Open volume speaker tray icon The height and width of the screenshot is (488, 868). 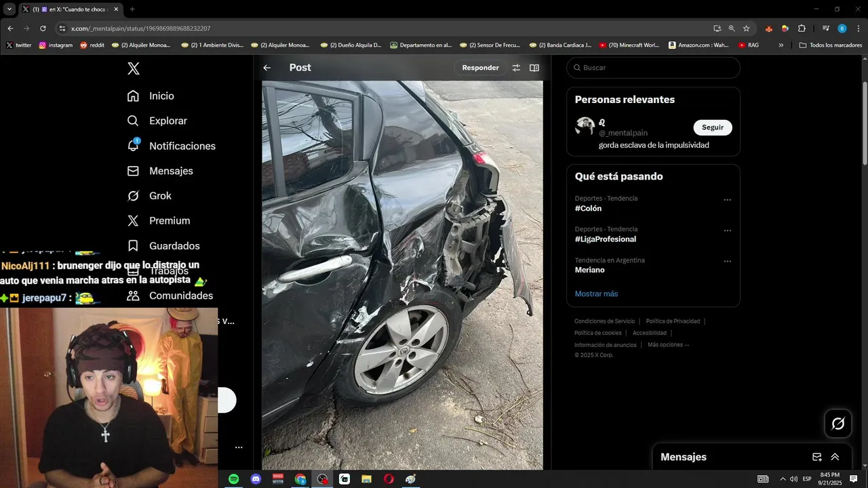pyautogui.click(x=793, y=479)
